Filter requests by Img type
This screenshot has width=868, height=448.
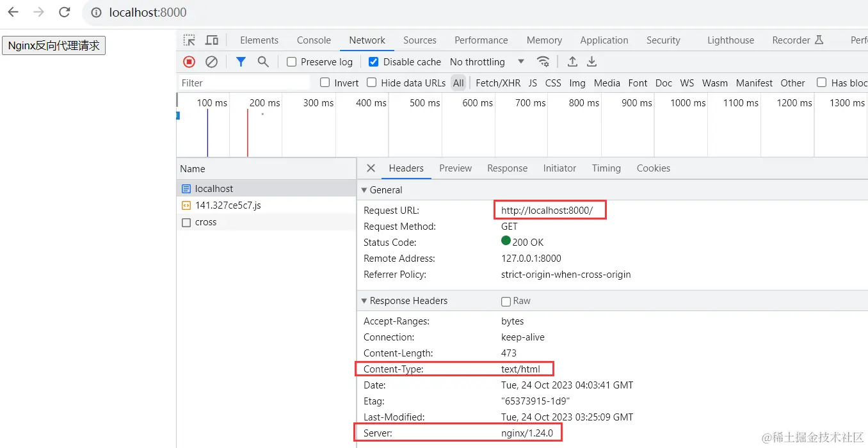tap(577, 83)
